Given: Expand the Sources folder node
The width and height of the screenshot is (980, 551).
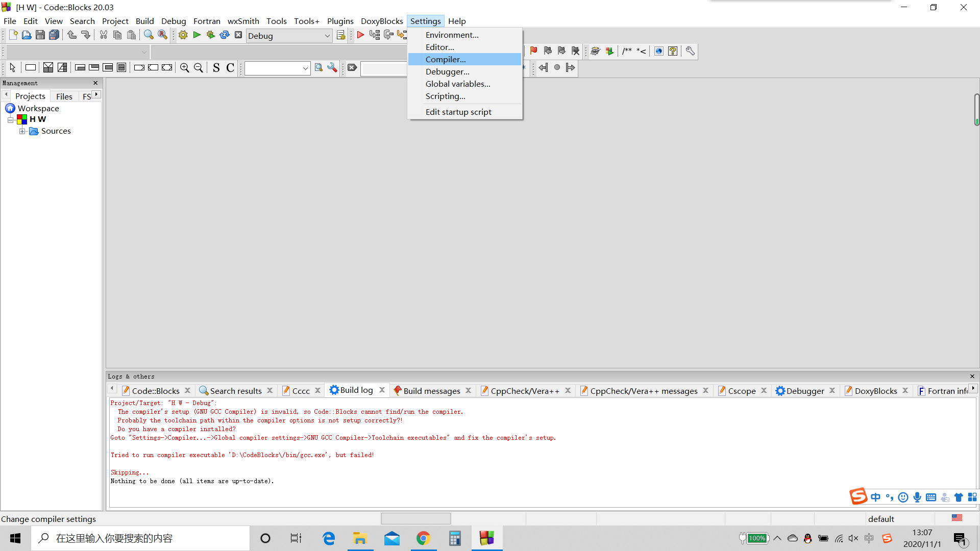Looking at the screenshot, I should click(x=22, y=131).
